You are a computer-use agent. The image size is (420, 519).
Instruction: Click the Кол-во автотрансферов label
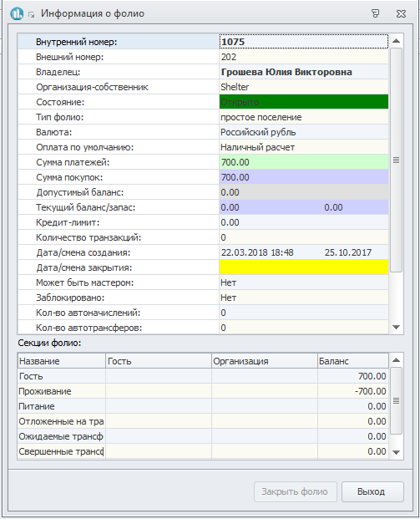[89, 328]
